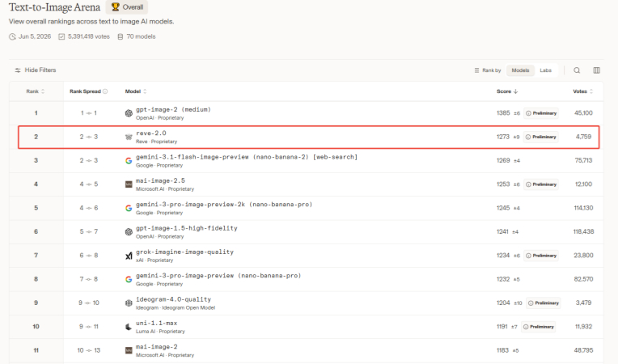Click Google logo in the rank 8 row
Screen dimensions: 618x364
(129, 279)
